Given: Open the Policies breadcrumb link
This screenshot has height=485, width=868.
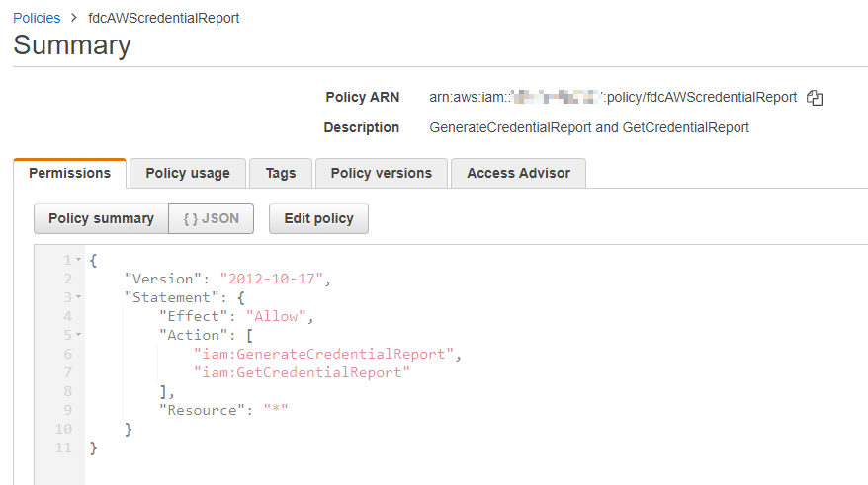Looking at the screenshot, I should (x=37, y=18).
